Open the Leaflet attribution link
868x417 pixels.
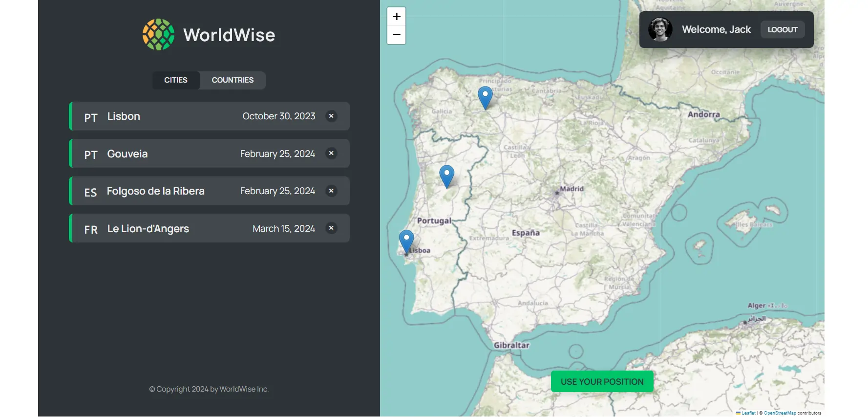(748, 413)
